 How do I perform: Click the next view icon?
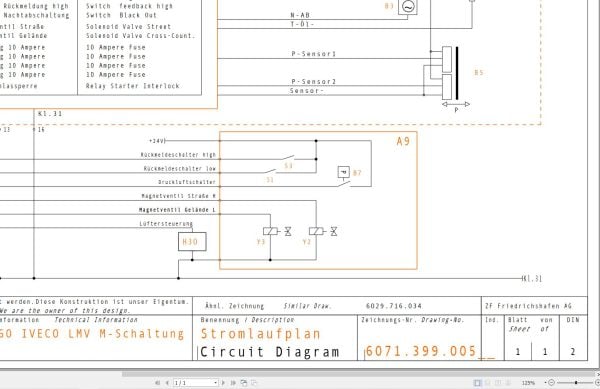(x=254, y=382)
